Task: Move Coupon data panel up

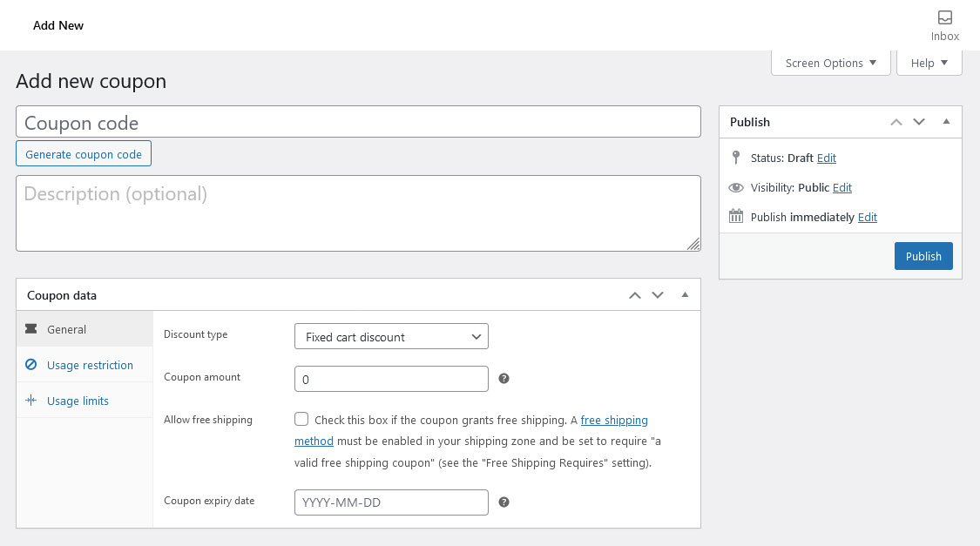Action: 635,295
